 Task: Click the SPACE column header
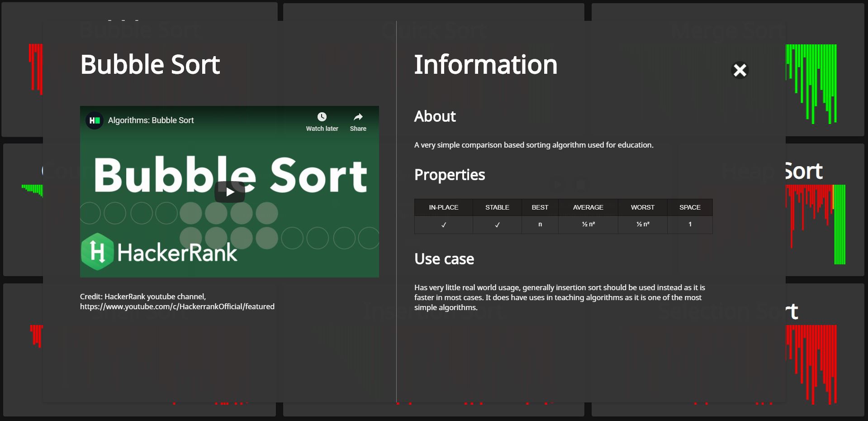pos(690,207)
